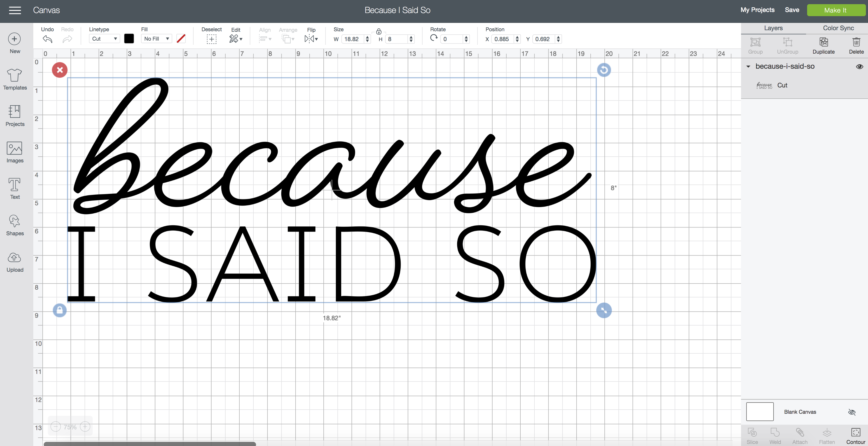Viewport: 868px width, 446px height.
Task: Click the 75% zoom level text
Action: (x=70, y=427)
